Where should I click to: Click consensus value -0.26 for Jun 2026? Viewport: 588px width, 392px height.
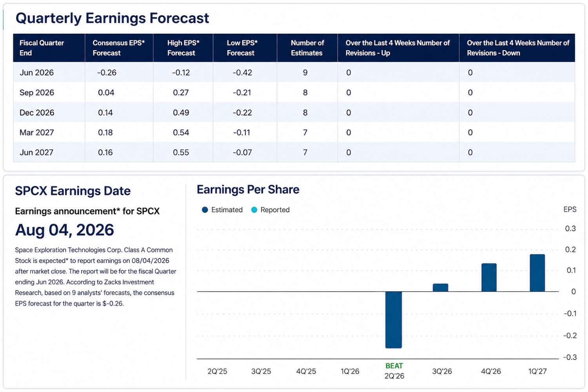(107, 73)
